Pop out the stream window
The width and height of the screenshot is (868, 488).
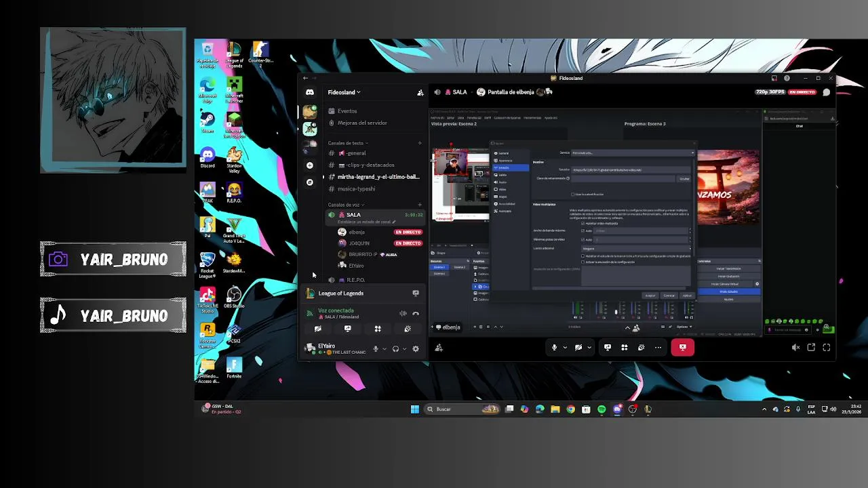point(811,348)
